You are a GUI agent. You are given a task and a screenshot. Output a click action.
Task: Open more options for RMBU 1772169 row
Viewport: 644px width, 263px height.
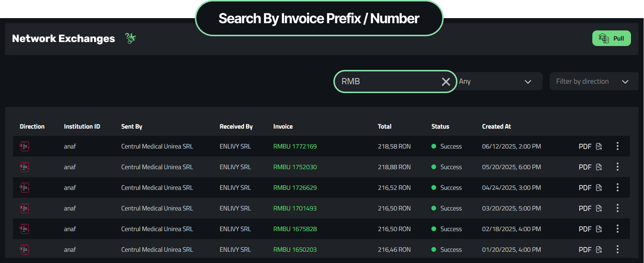coord(617,146)
